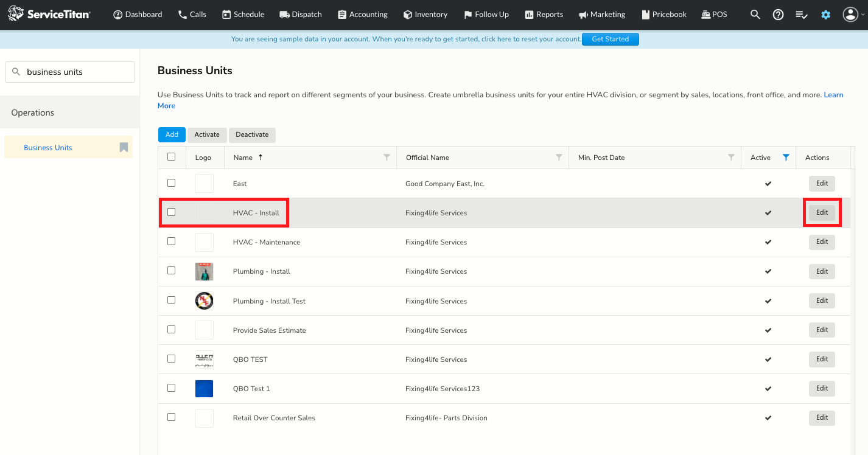868x455 pixels.
Task: Open the user profile avatar icon
Action: click(850, 15)
